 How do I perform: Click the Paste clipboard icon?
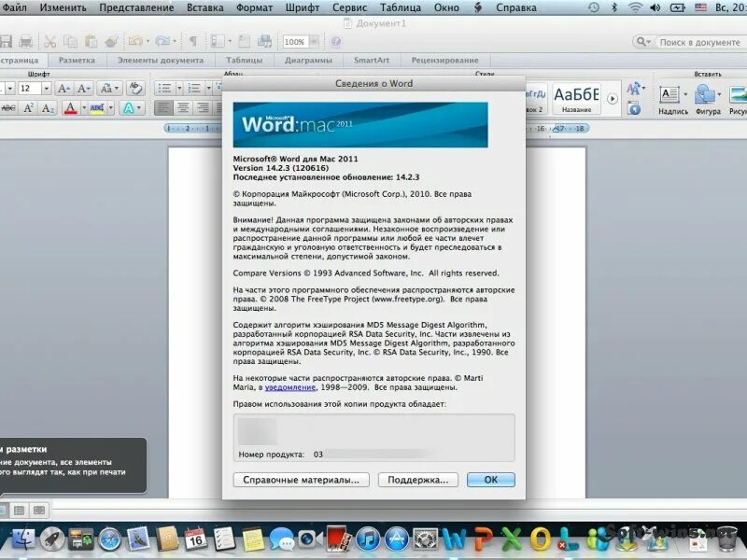[x=91, y=42]
